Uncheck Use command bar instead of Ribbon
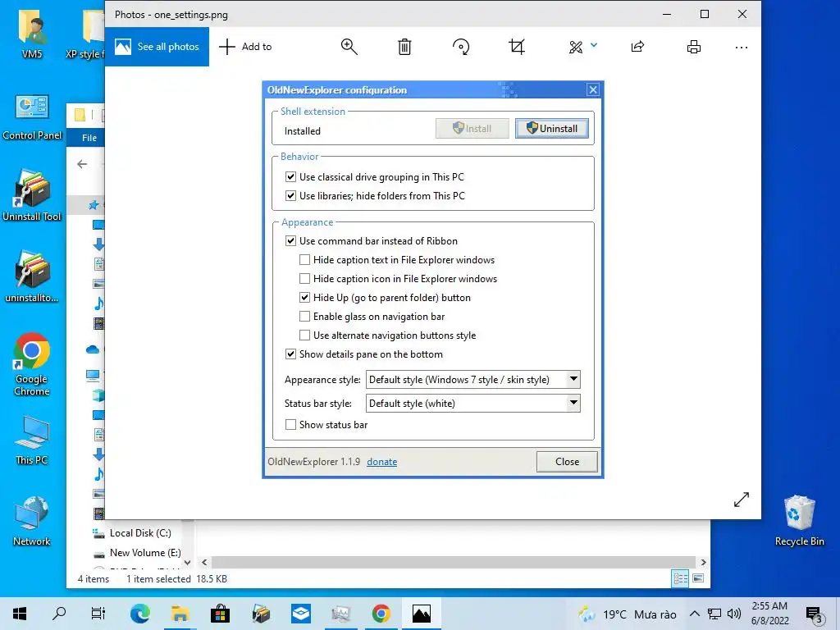The width and height of the screenshot is (840, 630). tap(291, 240)
